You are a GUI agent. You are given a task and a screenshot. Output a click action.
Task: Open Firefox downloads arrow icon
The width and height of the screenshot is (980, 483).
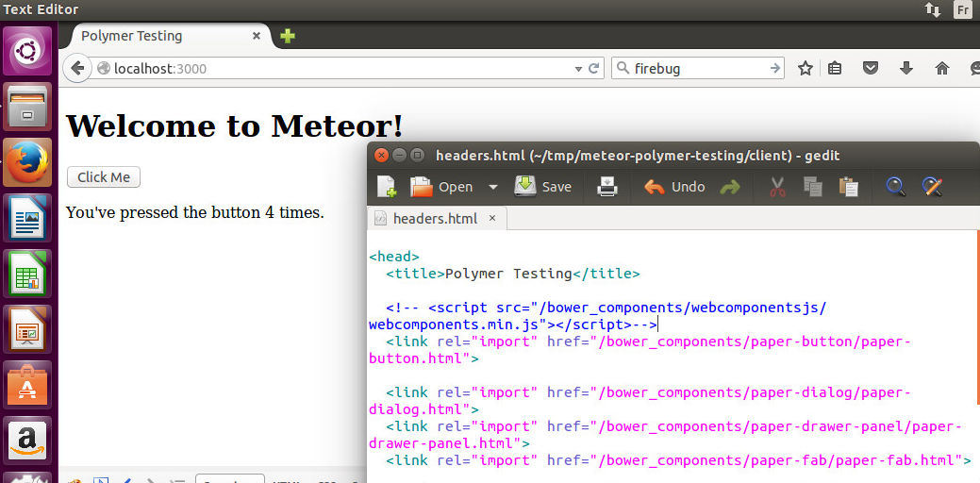(x=906, y=68)
